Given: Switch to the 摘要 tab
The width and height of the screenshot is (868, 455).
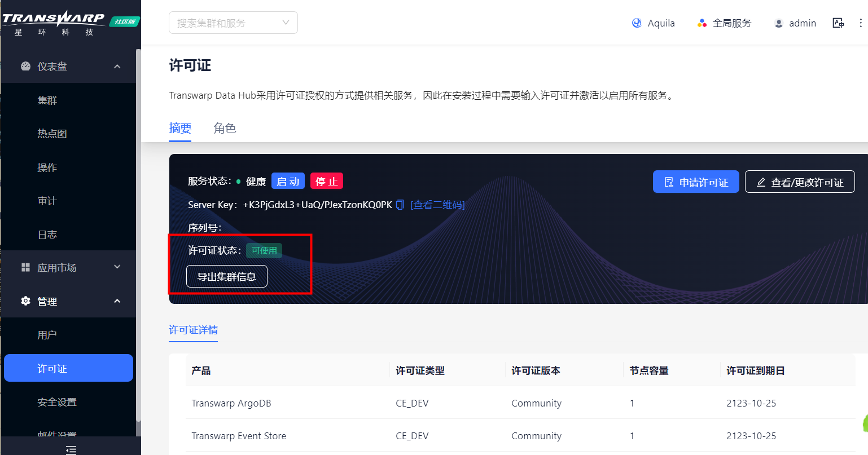Looking at the screenshot, I should click(x=180, y=128).
